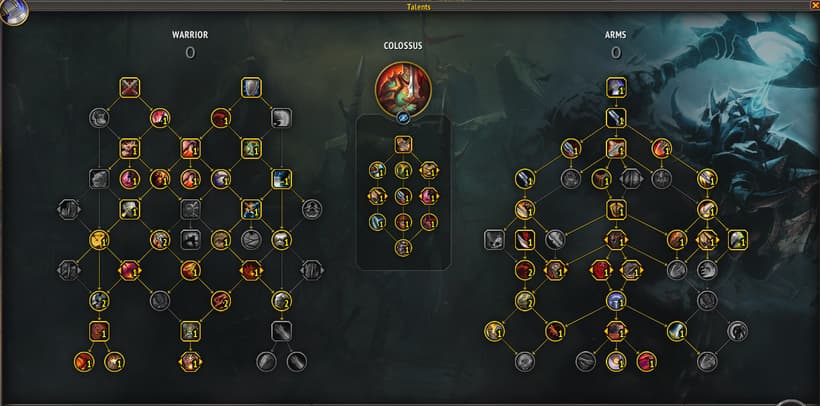The height and width of the screenshot is (406, 820).
Task: Click the first square node in the Colossus tree
Action: pos(403,144)
